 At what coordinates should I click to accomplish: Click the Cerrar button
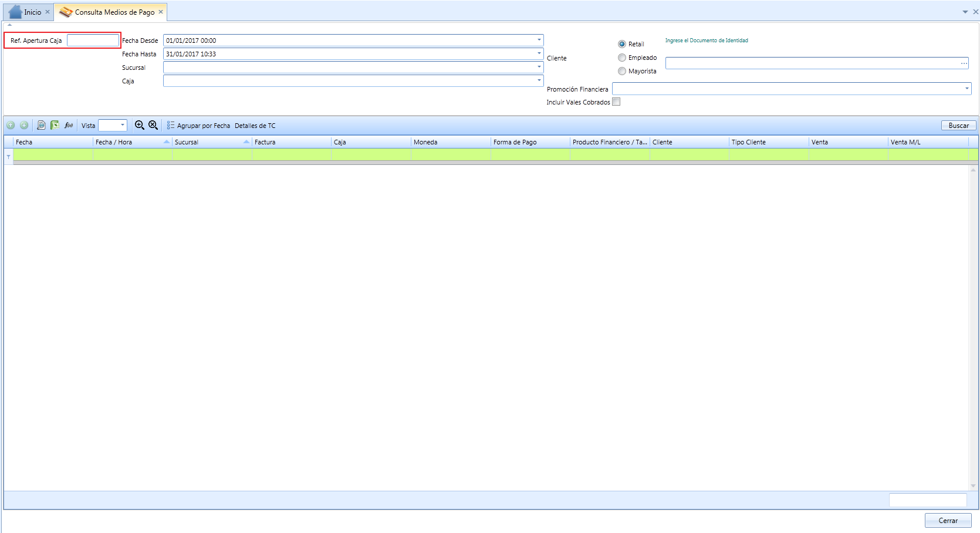pyautogui.click(x=948, y=521)
